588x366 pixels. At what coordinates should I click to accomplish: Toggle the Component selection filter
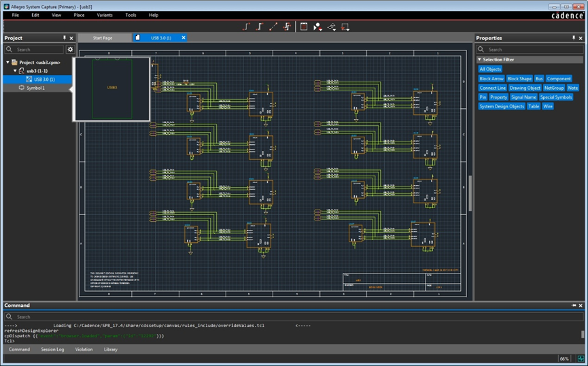tap(559, 79)
